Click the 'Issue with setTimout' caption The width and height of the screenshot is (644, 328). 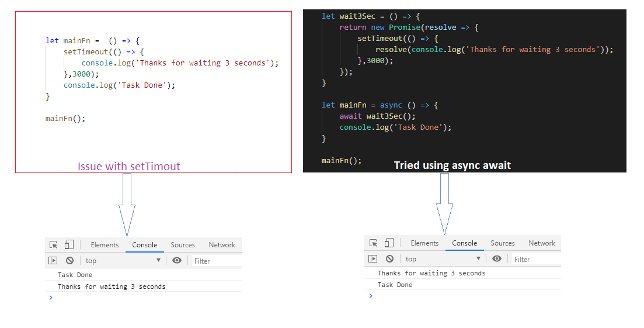129,166
